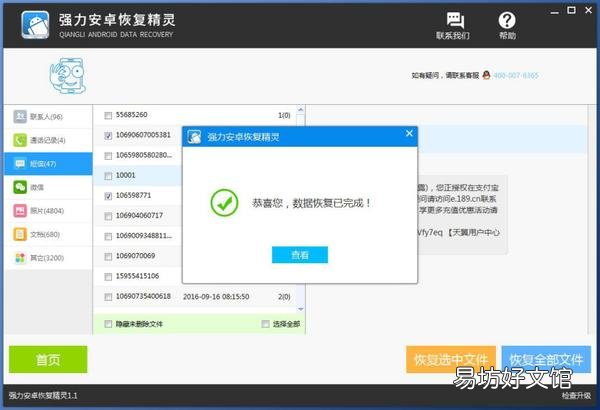600x410 pixels.
Task: Close the recovery complete dialog
Action: tap(409, 133)
